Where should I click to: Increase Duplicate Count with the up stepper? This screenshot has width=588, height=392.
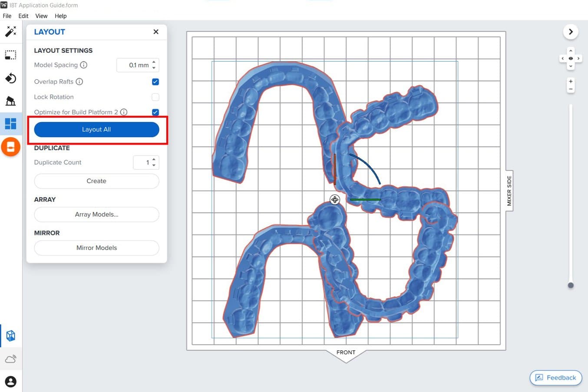coord(154,160)
